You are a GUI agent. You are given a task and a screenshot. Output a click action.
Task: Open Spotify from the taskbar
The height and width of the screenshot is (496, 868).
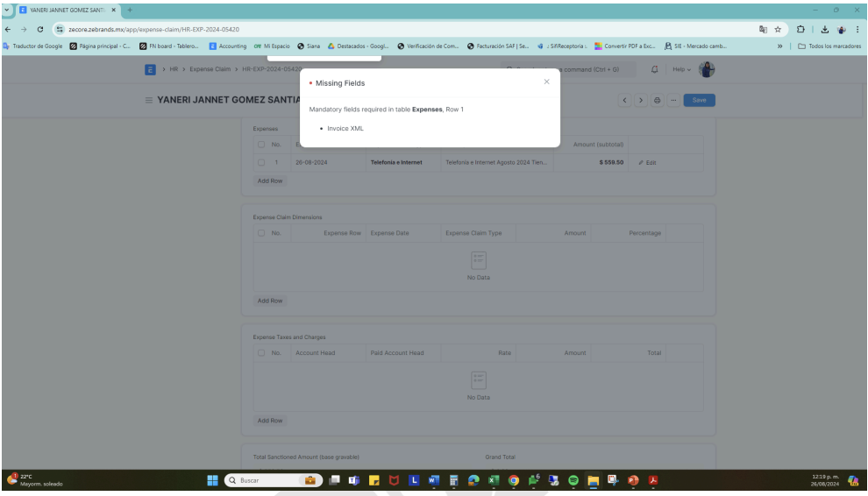[573, 481]
